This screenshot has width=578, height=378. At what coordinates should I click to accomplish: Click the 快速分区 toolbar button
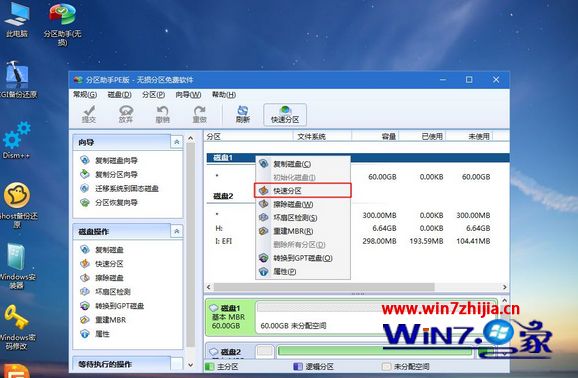coord(285,114)
